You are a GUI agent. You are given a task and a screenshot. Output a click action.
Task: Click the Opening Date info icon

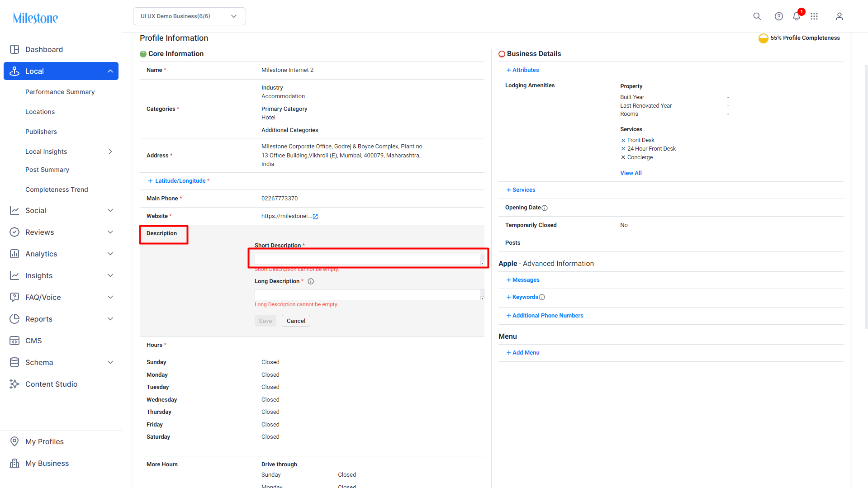545,208
